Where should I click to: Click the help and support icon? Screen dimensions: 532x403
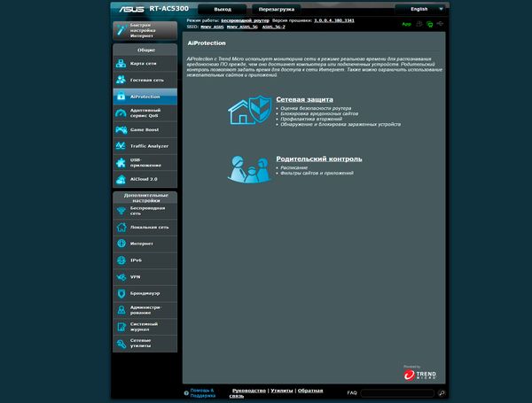[186, 393]
